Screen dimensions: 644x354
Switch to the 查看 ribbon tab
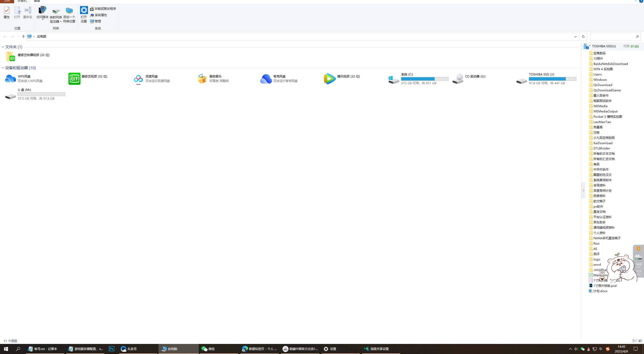pyautogui.click(x=37, y=1)
